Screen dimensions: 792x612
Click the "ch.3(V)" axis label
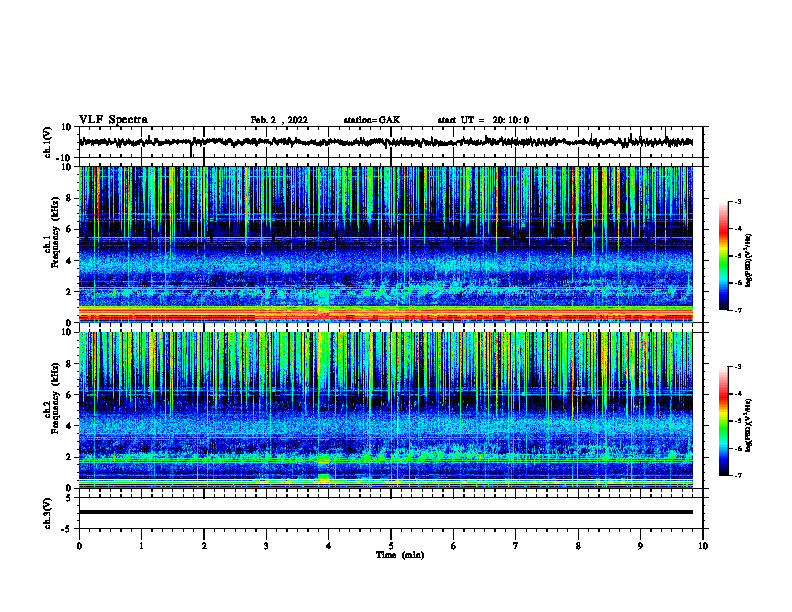(x=48, y=513)
